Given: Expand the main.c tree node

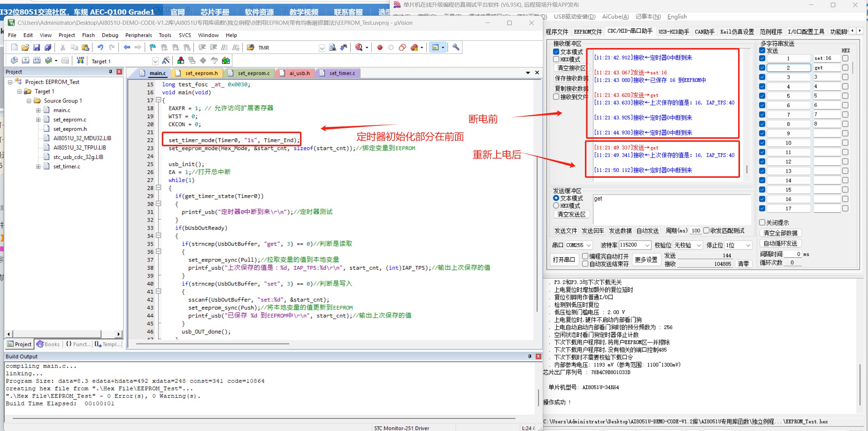Looking at the screenshot, I should 38,110.
